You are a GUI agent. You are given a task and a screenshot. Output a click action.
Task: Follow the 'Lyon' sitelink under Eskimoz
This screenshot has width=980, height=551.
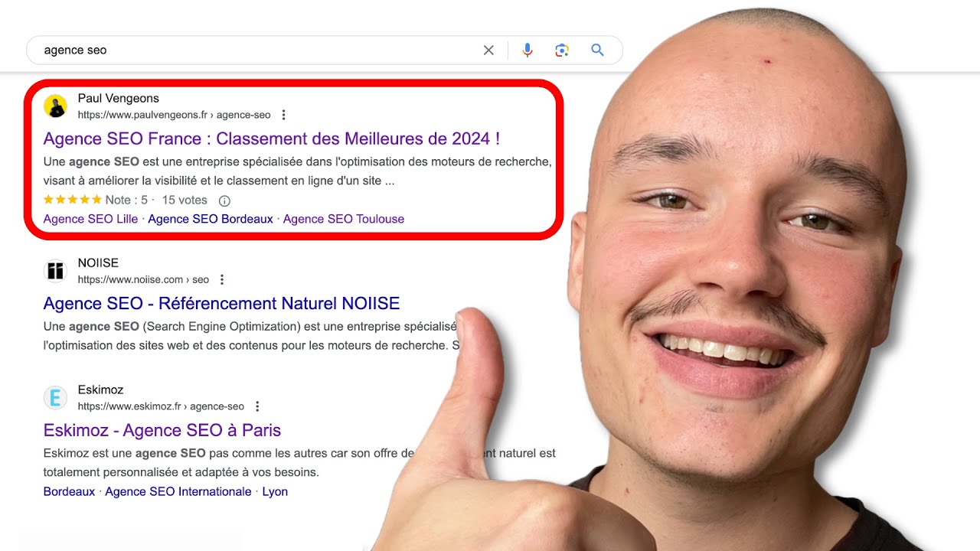pyautogui.click(x=275, y=491)
